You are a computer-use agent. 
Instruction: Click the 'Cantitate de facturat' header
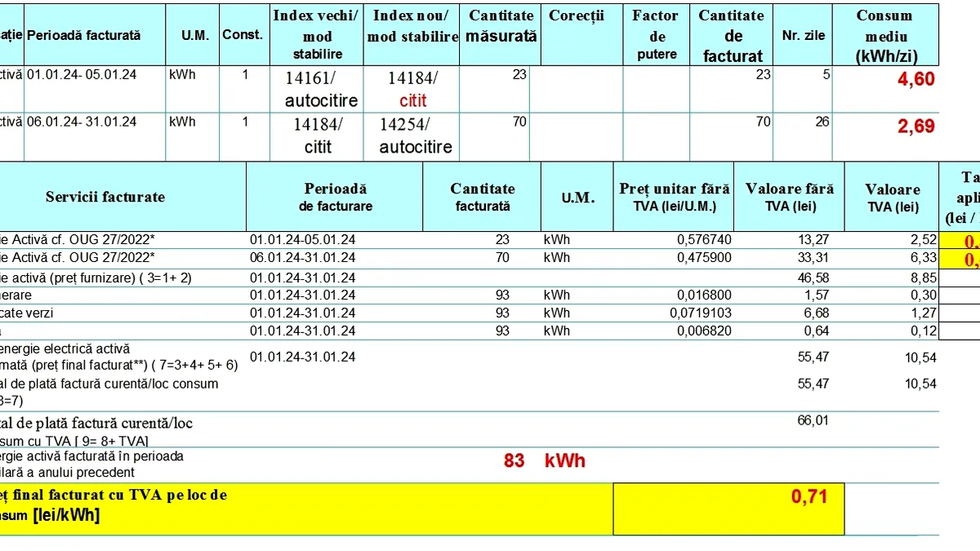[x=733, y=36]
